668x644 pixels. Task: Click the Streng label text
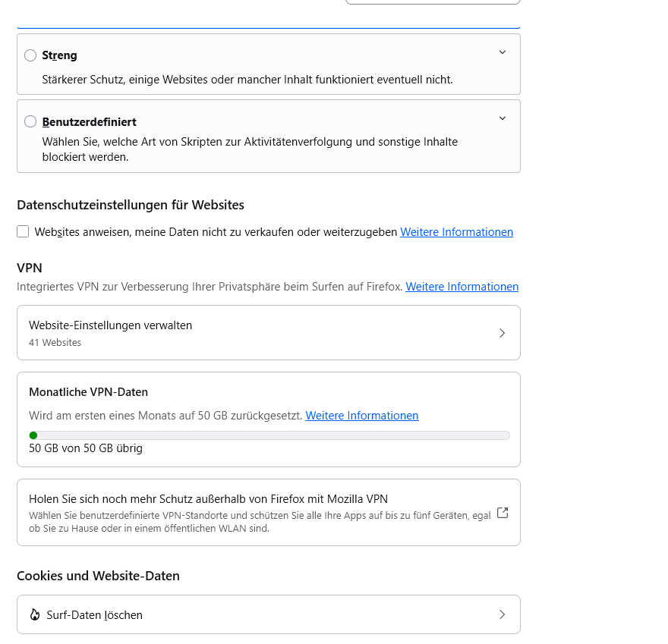59,55
